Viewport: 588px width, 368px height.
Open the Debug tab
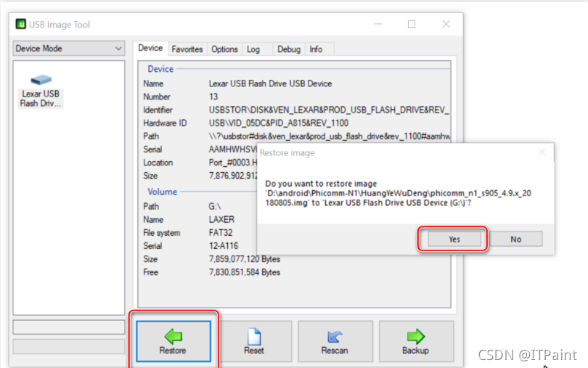coord(289,49)
